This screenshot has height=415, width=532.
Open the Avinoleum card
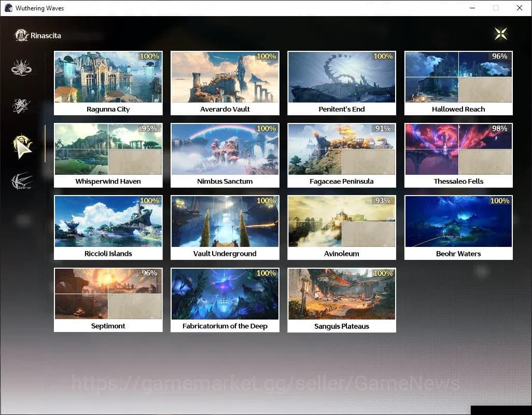[342, 228]
